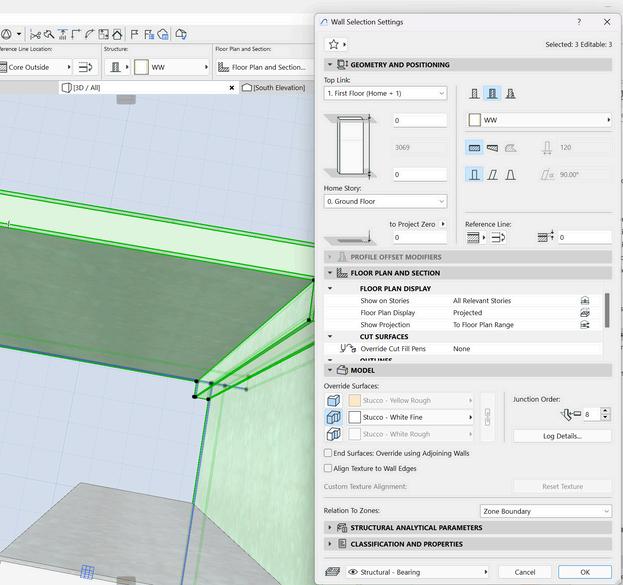Select the Vertical wall complexity icon

(x=474, y=174)
